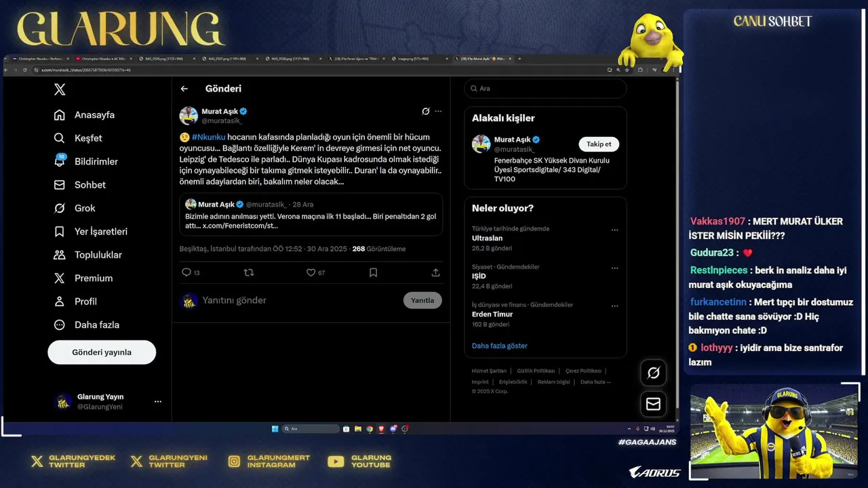
Task: Go to Anasayfa in the sidebar
Action: pos(84,115)
